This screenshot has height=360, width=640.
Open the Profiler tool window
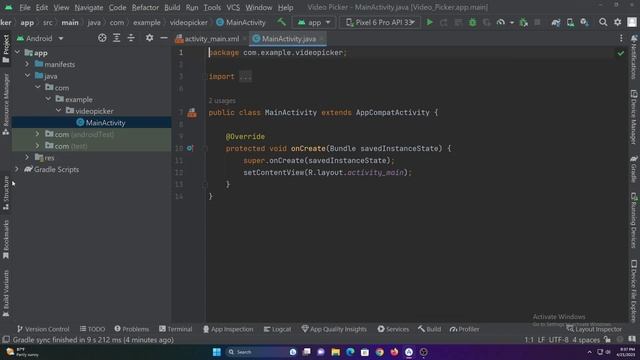(464, 329)
